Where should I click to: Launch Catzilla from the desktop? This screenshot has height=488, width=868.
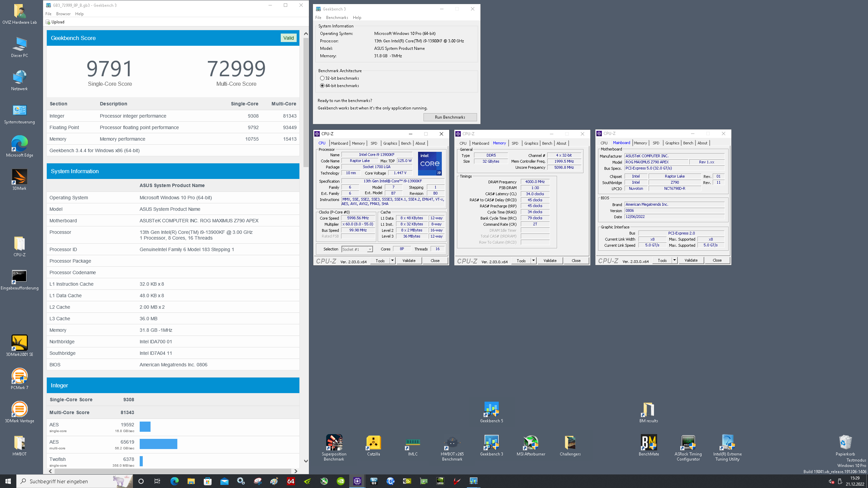pos(373,446)
